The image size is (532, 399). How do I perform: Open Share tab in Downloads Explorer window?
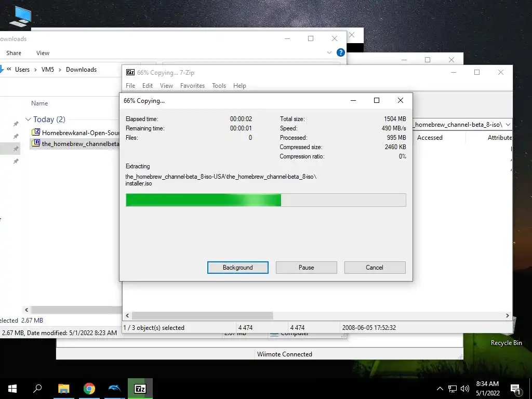click(x=14, y=53)
